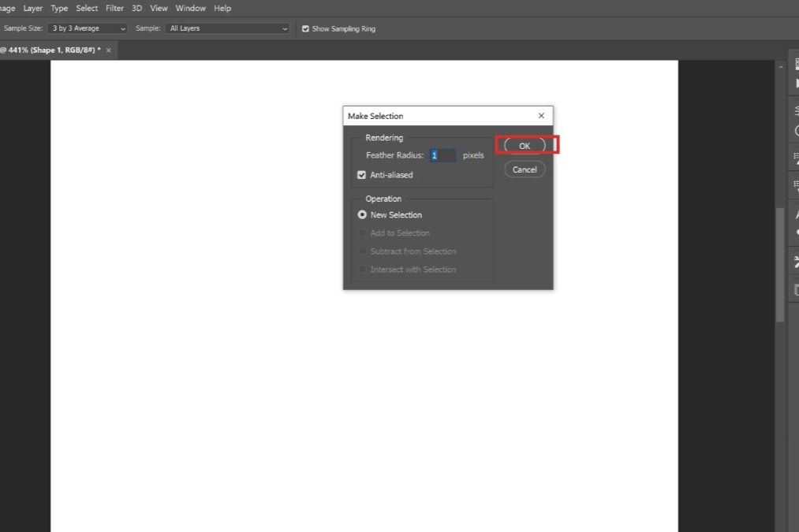The image size is (799, 532).
Task: Disable the Show Sampling Ring checkbox
Action: (306, 29)
